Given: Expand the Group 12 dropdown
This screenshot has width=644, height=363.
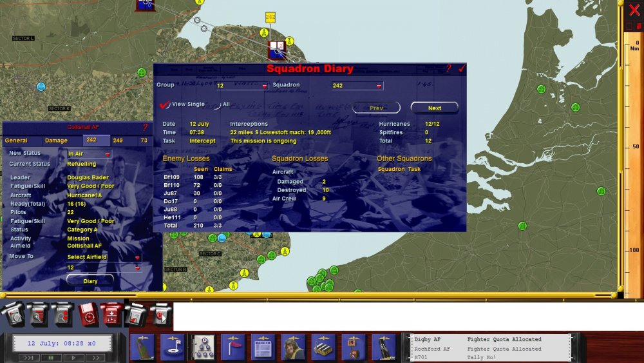Looking at the screenshot, I should 242,86.
